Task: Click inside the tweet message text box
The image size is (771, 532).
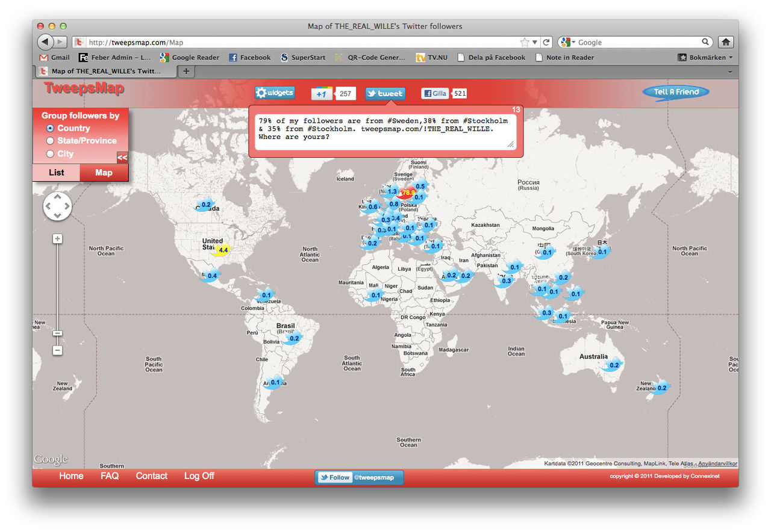Action: point(385,129)
